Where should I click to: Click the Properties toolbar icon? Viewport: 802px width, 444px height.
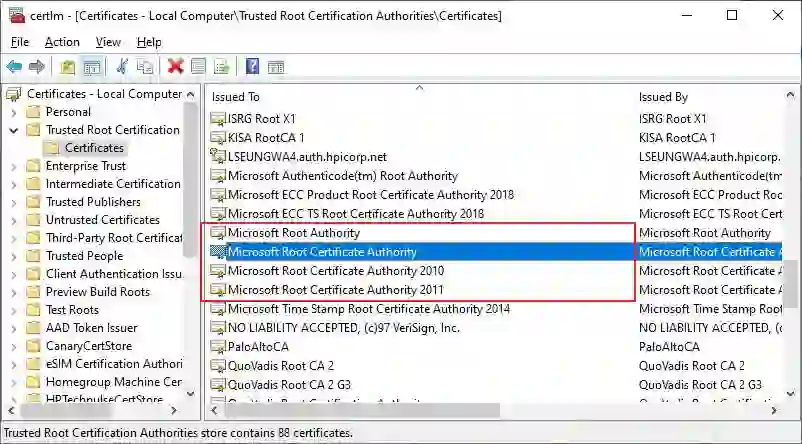point(198,66)
